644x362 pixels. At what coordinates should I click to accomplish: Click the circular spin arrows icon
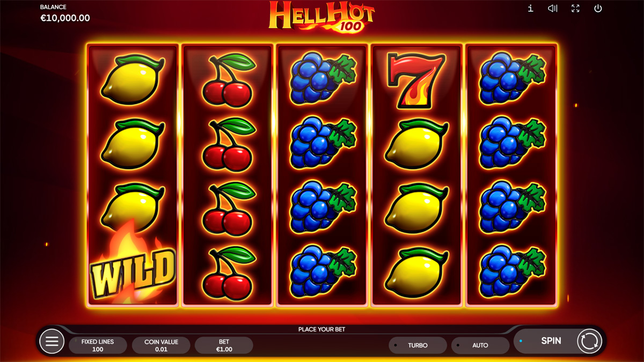point(589,341)
